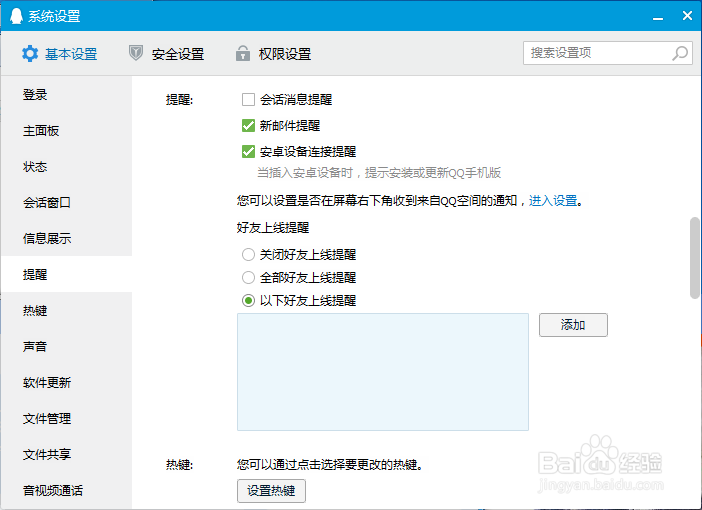
Task: Select 文件共享 in the sidebar
Action: 67,454
